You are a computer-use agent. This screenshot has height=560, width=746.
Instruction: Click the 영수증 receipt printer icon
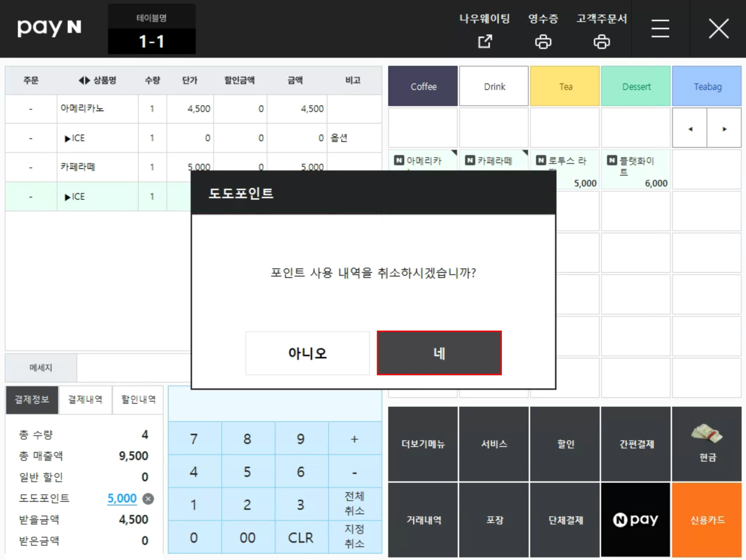[x=543, y=41]
